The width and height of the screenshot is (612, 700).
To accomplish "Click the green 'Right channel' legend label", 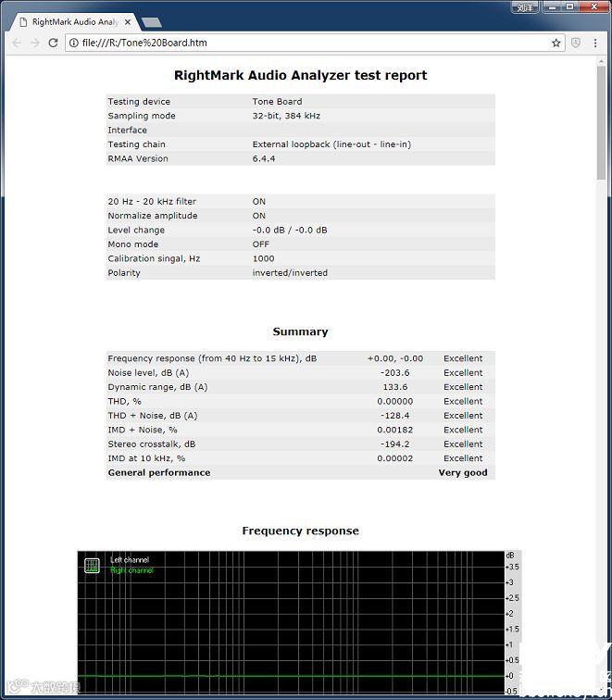I will [131, 570].
